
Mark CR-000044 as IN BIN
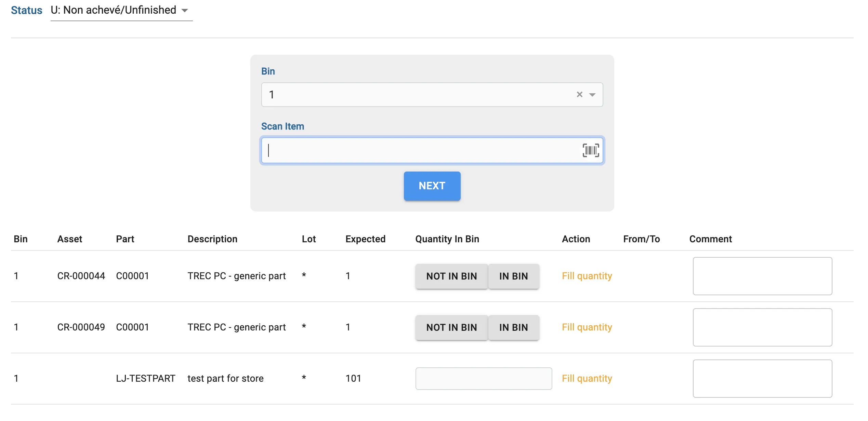click(514, 276)
